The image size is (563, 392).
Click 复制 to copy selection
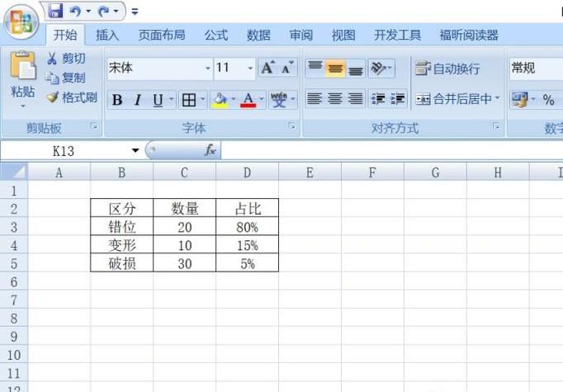[66, 78]
